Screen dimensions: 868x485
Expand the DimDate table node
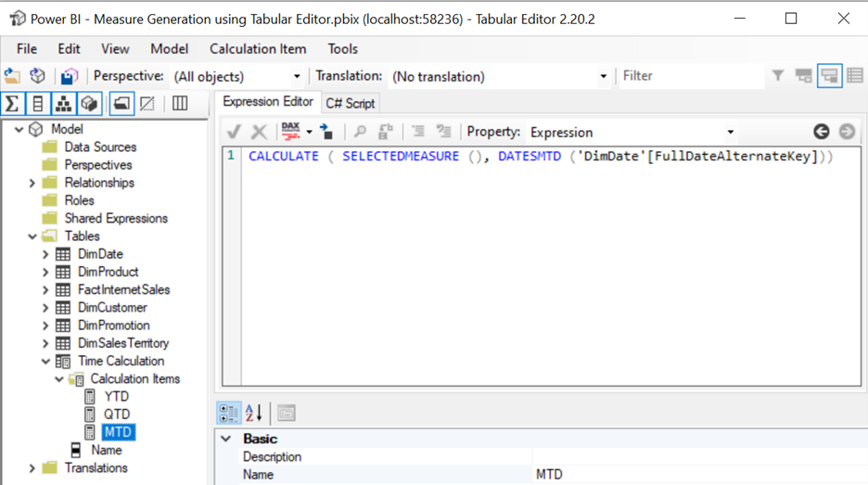45,254
